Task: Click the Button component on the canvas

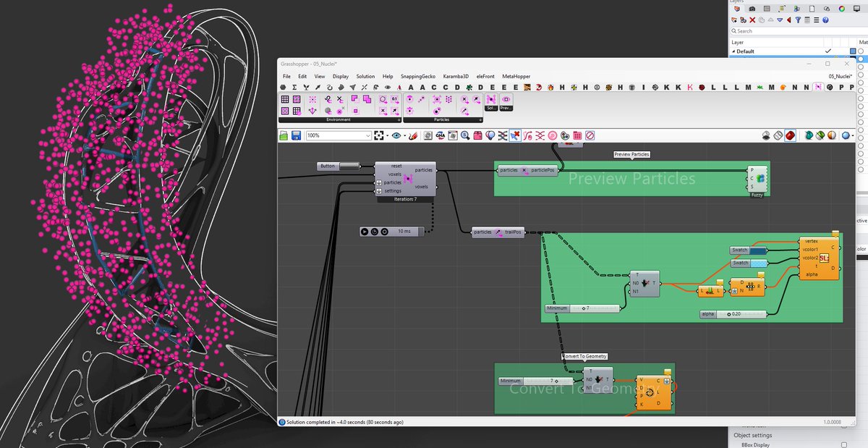Action: coord(328,165)
